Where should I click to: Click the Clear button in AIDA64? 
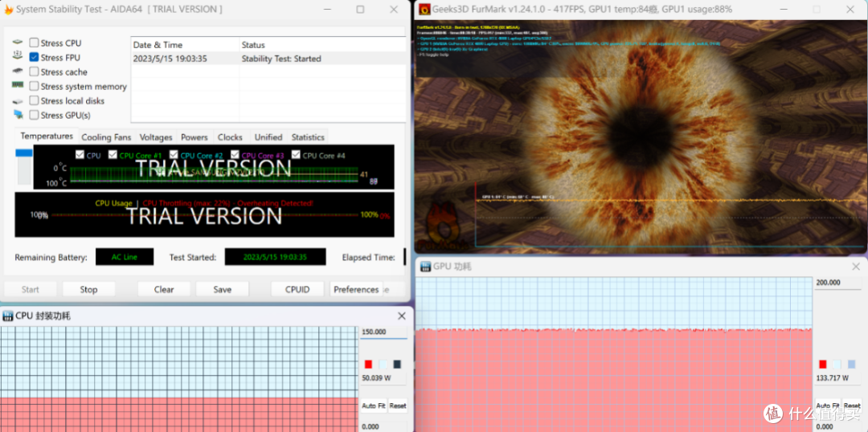pyautogui.click(x=164, y=289)
